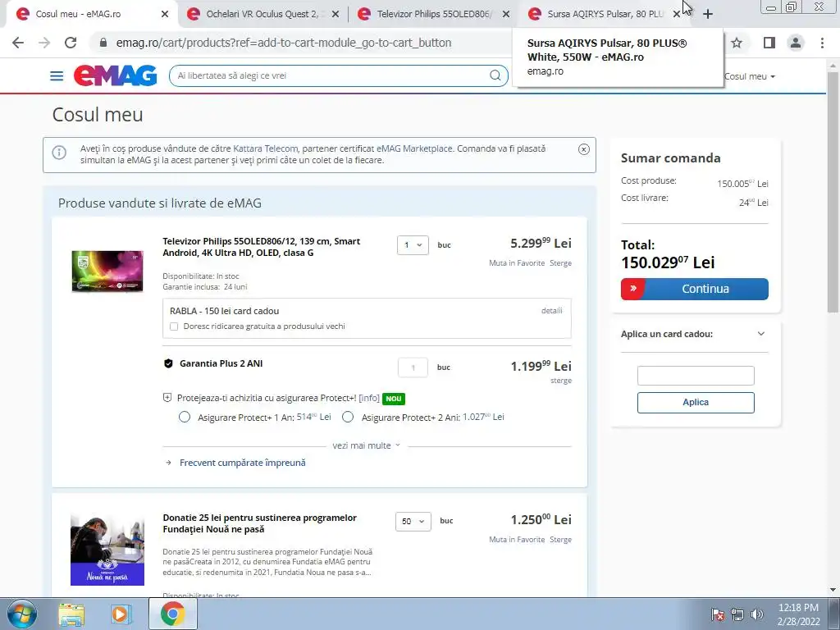Select Asigurare Protect+ 1 An radio
Image resolution: width=840 pixels, height=630 pixels.
pos(185,417)
